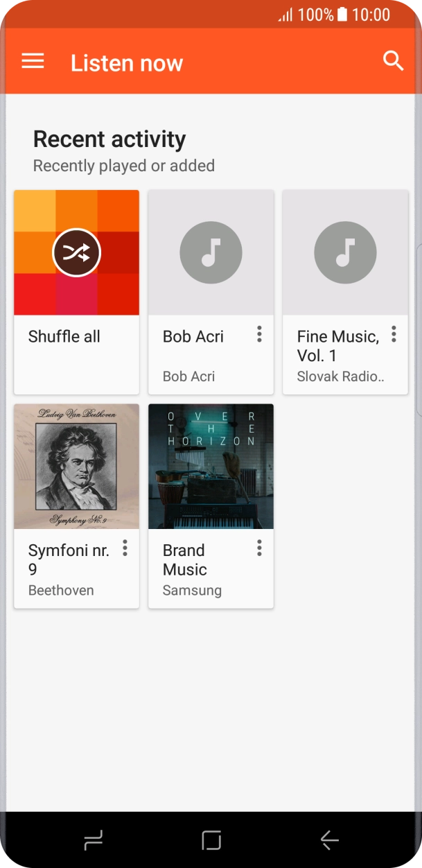Expand options for Fine Music, Vol. 1
Viewport: 422px width, 868px height.
coord(394,335)
